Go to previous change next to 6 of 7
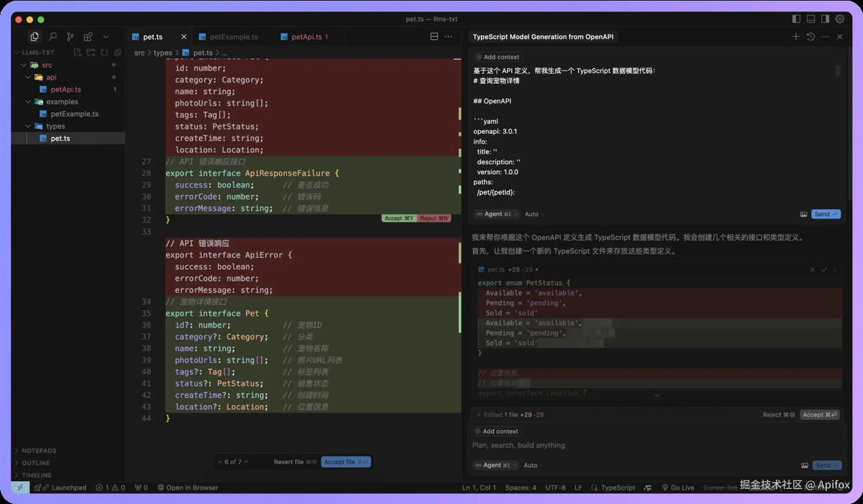Image resolution: width=863 pixels, height=504 pixels. pyautogui.click(x=246, y=462)
